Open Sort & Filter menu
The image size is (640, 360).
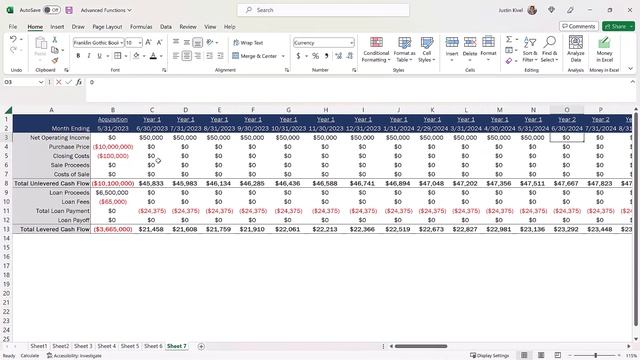530,49
